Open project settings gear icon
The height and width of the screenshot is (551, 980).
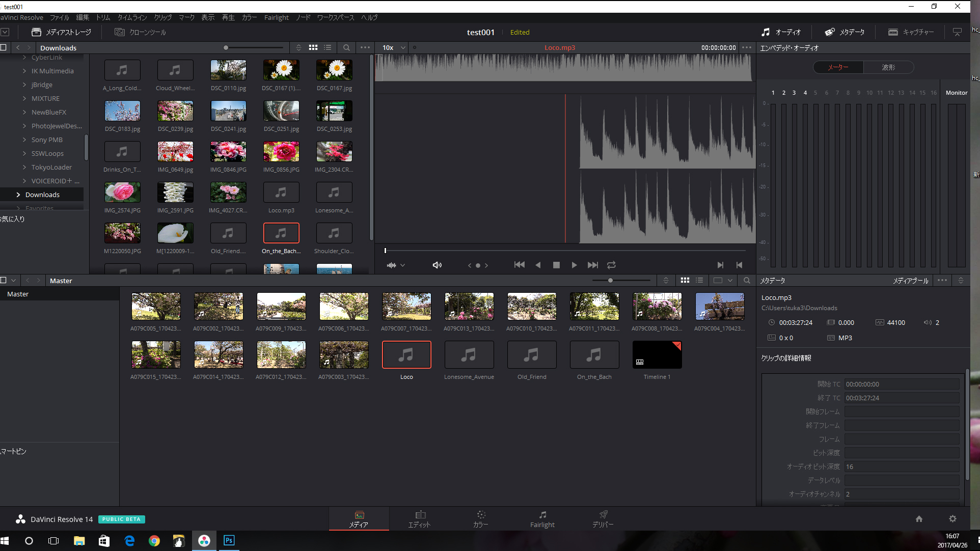pos(952,519)
